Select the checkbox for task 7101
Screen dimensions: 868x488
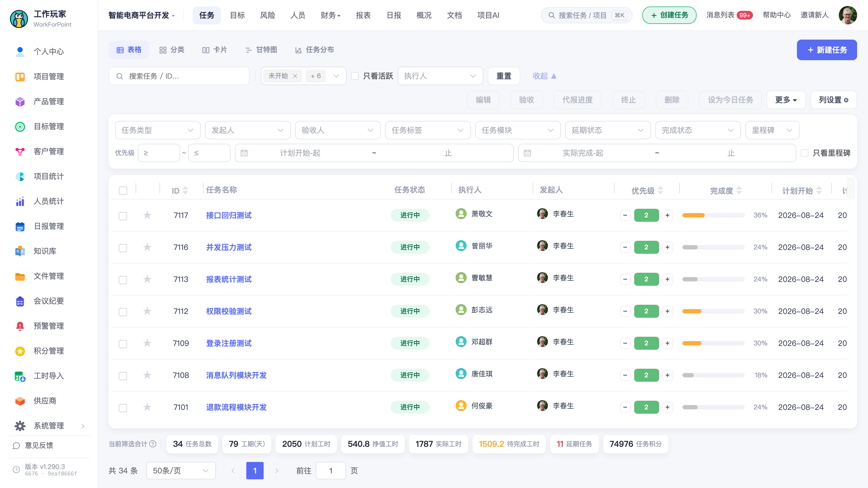[x=123, y=408]
